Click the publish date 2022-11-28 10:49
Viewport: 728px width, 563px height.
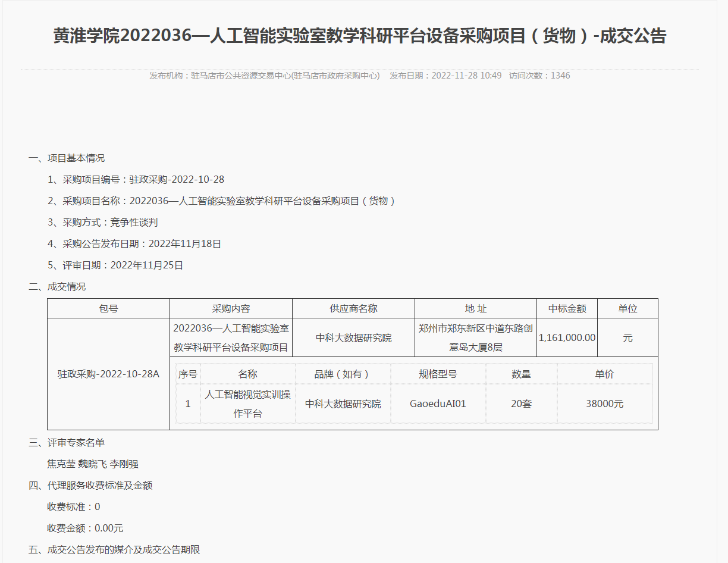click(466, 76)
